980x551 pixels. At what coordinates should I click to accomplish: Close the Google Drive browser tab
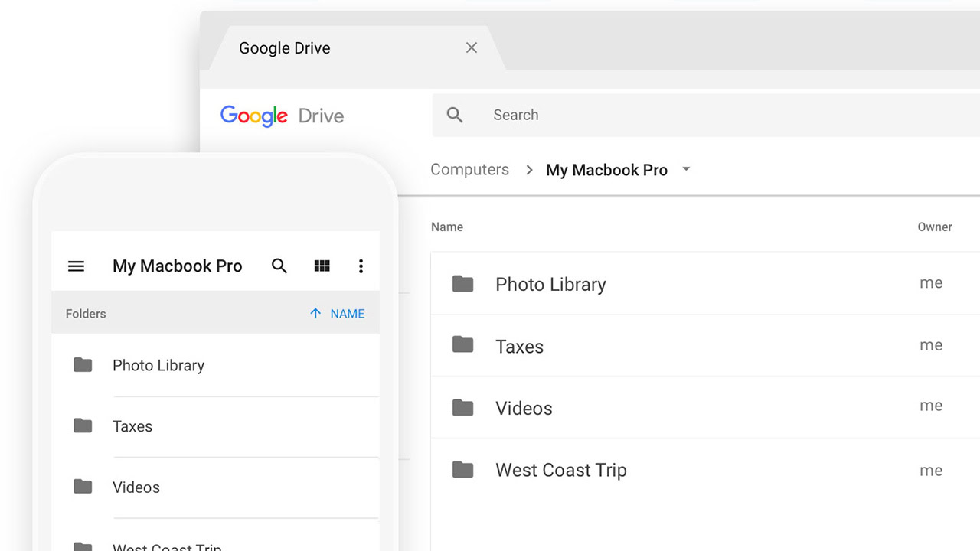[x=472, y=48]
